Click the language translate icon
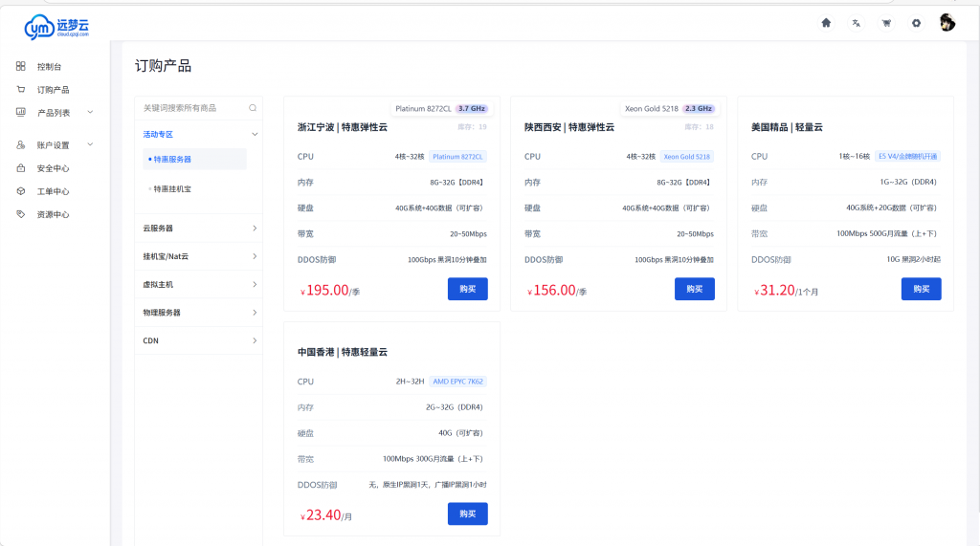 click(856, 23)
